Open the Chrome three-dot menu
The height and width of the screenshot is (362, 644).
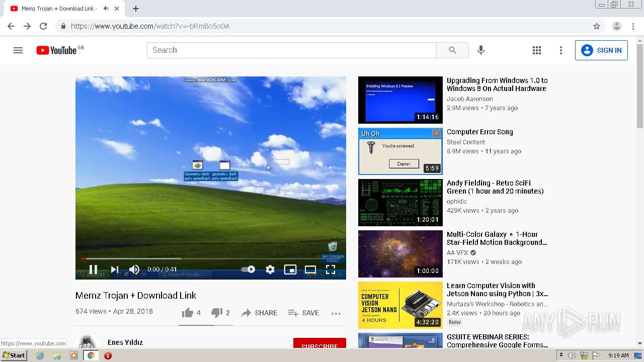[633, 26]
